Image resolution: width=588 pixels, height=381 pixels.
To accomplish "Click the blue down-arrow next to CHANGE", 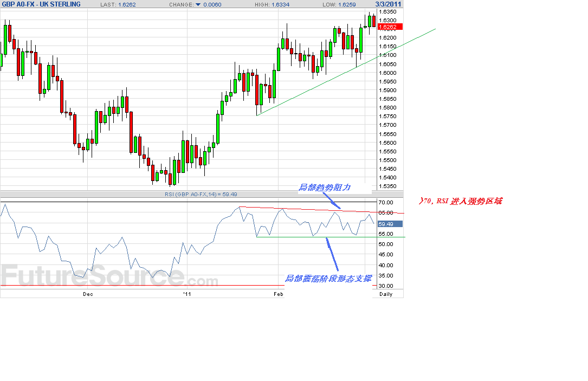I will [x=198, y=4].
